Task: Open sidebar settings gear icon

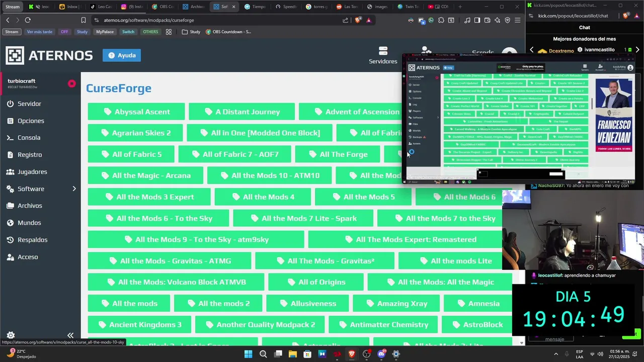Action: click(x=11, y=335)
